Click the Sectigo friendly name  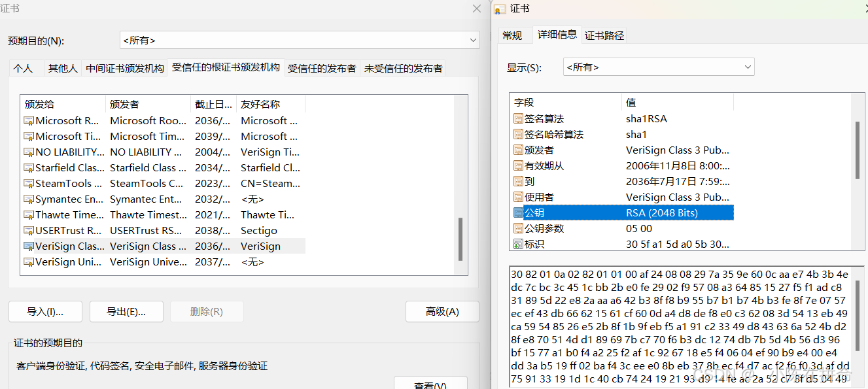(259, 231)
